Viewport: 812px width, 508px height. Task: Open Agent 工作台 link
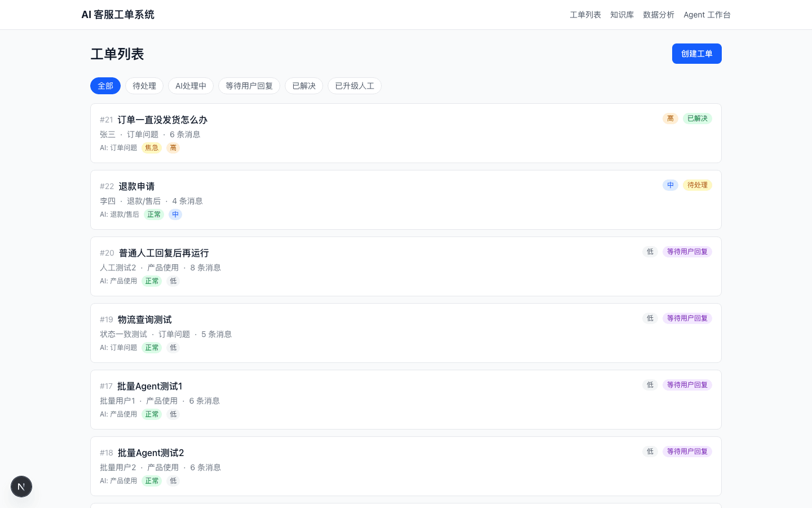(707, 15)
